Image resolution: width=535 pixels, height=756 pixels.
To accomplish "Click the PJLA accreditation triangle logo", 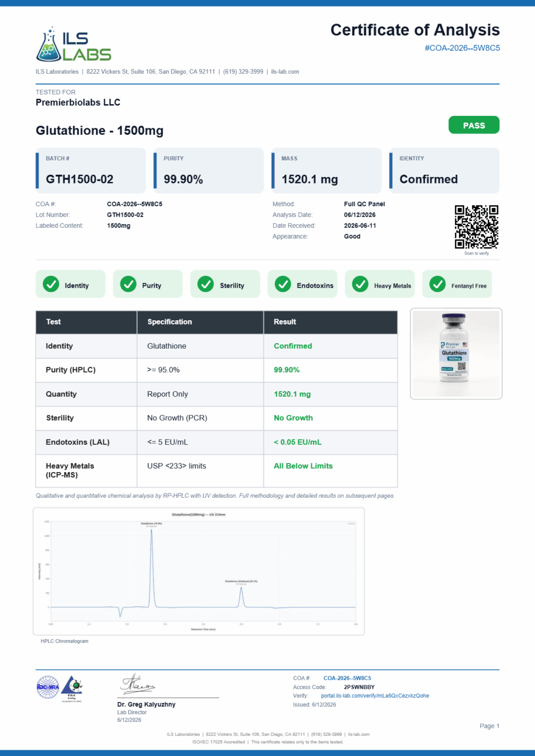I will (72, 688).
